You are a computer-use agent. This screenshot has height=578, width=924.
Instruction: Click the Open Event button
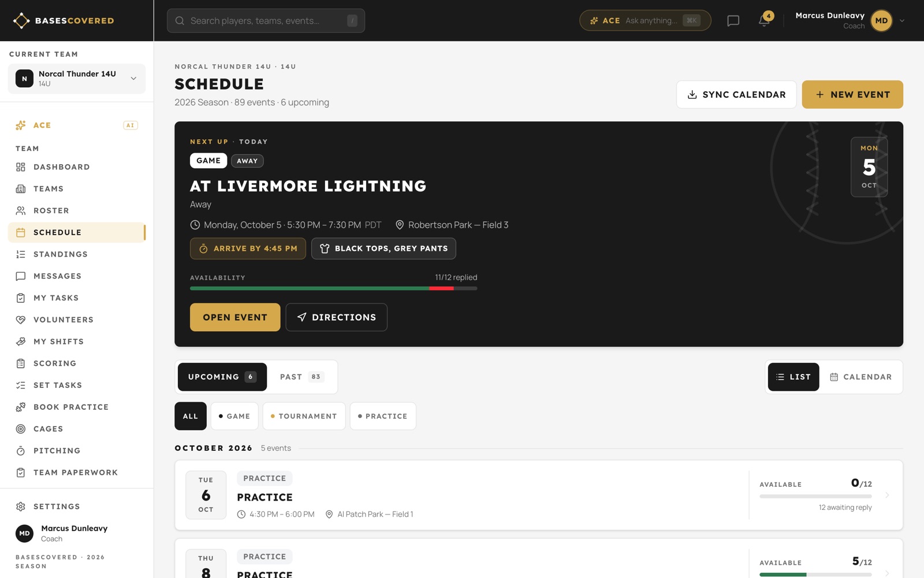point(235,317)
